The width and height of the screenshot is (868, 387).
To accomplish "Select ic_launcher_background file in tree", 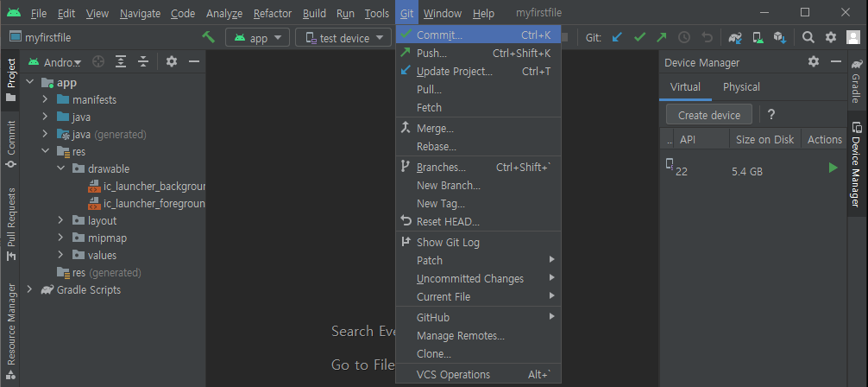I will coord(148,187).
